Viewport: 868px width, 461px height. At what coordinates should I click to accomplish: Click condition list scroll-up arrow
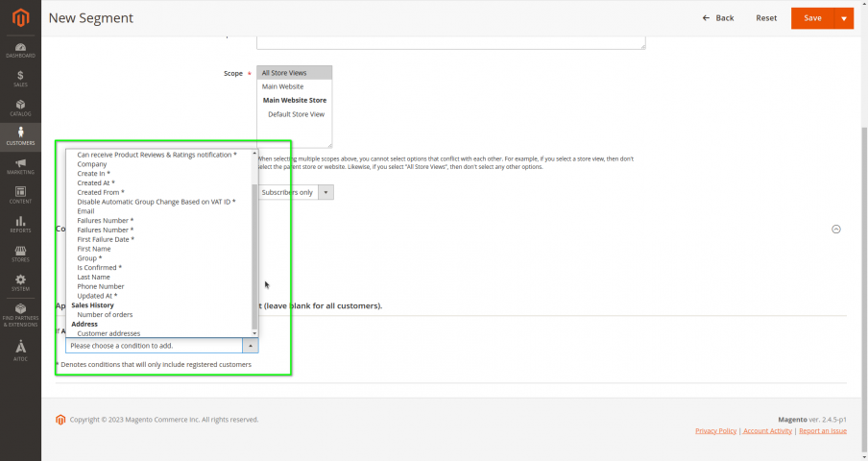[254, 153]
